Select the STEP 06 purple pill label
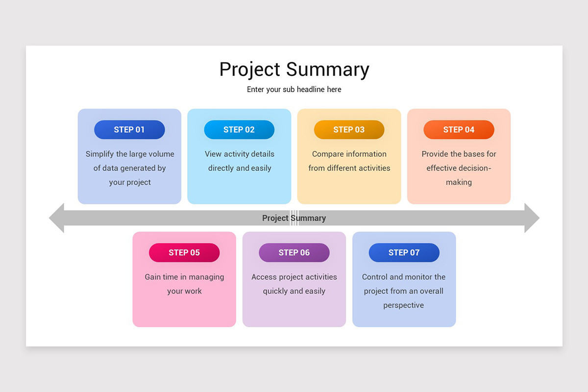This screenshot has width=588, height=392. point(294,253)
